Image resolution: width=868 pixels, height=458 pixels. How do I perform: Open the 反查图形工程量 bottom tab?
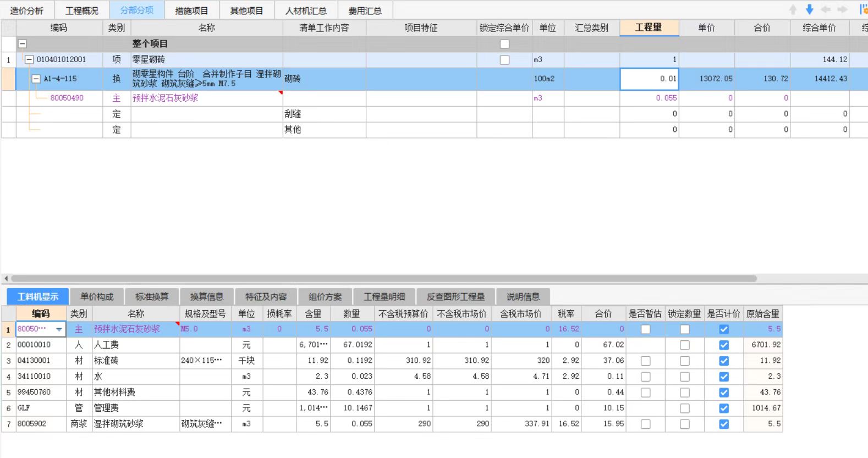tap(456, 296)
